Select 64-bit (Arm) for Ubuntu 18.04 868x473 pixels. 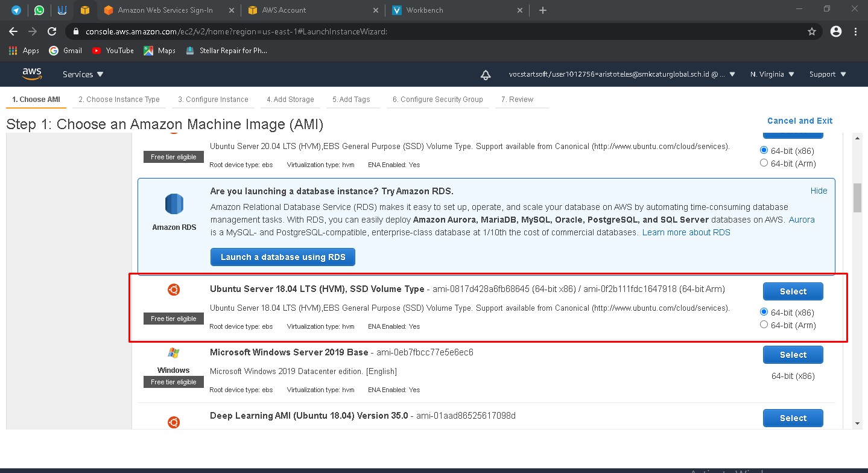(x=764, y=325)
